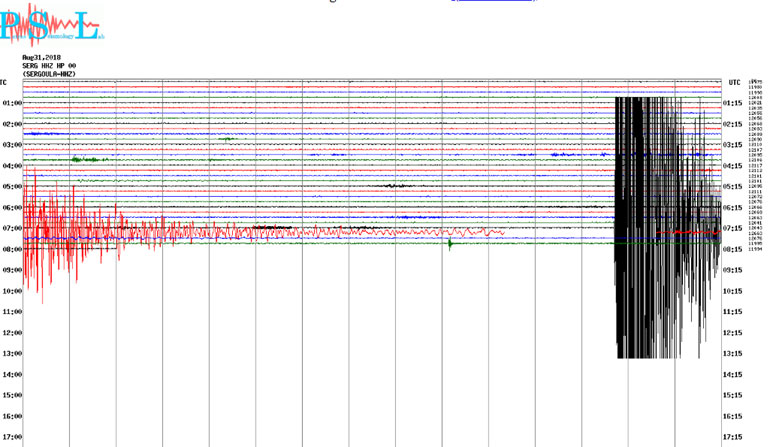Screen dimensions: 770x447
Task: Click the black noise segment on 05:00 trace
Action: click(x=398, y=186)
